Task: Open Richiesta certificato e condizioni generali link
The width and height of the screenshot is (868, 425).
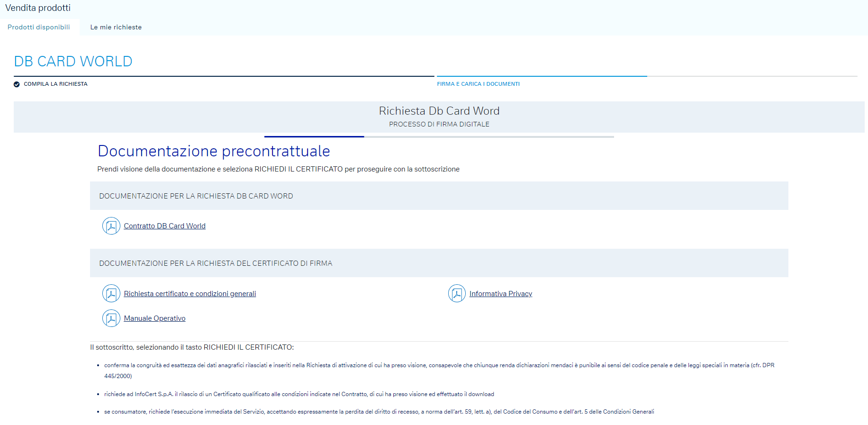Action: pos(190,294)
